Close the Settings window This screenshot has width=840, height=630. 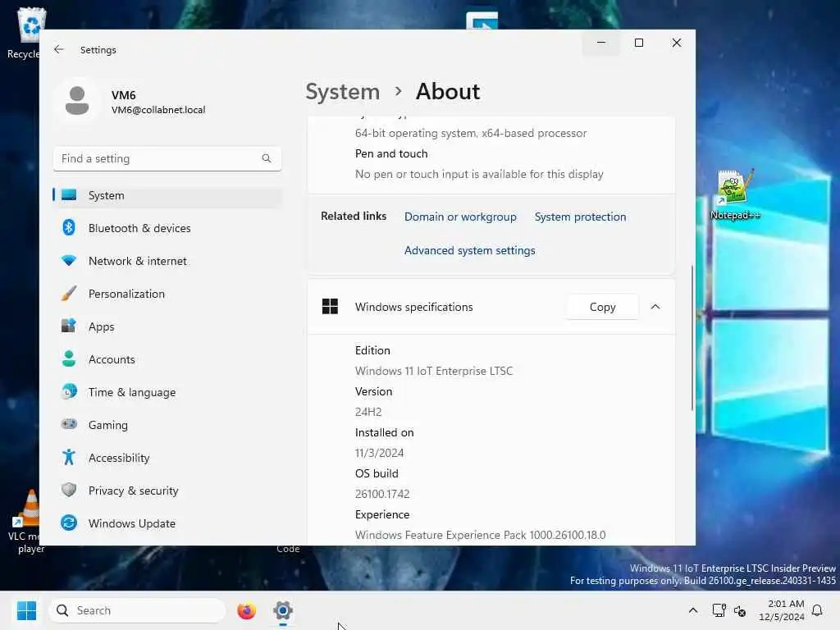point(677,43)
